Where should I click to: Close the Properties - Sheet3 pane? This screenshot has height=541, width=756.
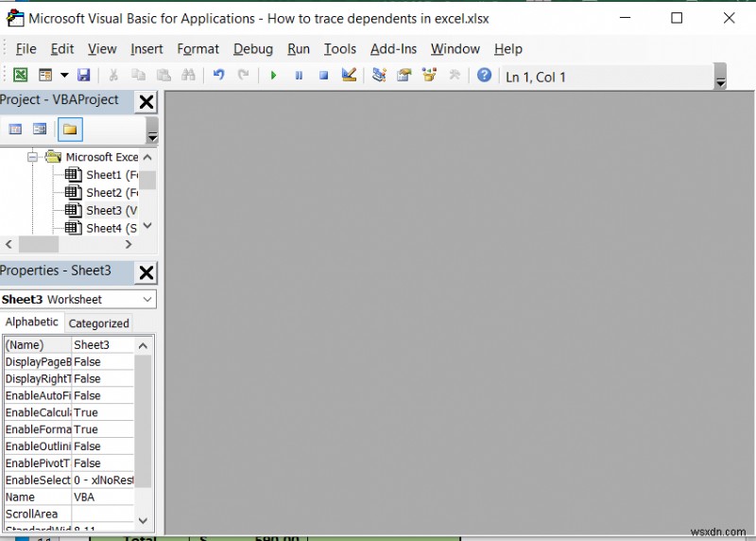146,272
